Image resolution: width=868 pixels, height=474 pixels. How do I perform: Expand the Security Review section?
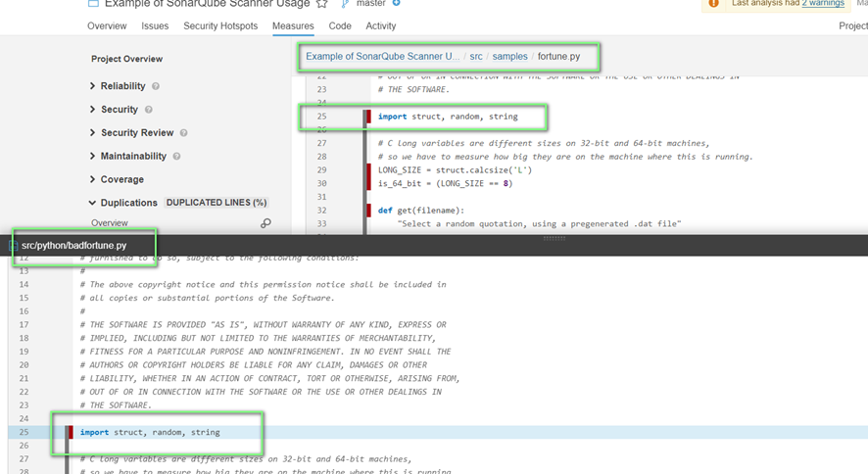[x=92, y=132]
